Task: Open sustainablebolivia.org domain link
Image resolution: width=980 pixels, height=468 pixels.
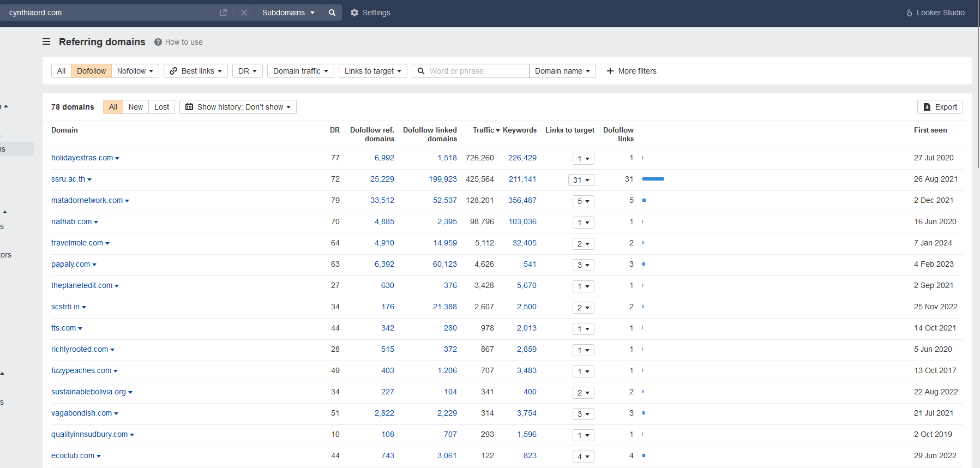Action: coord(88,392)
